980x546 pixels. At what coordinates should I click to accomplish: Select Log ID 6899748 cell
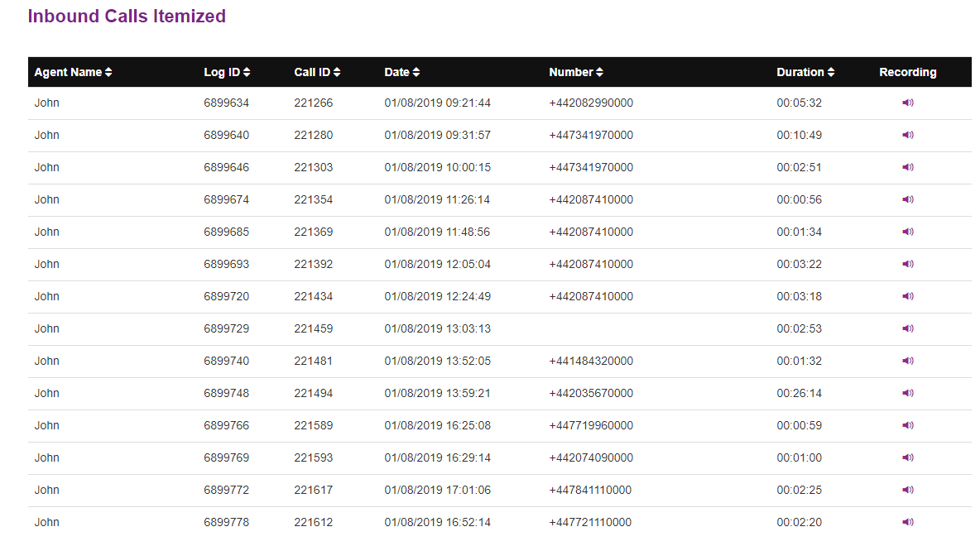[x=226, y=394]
